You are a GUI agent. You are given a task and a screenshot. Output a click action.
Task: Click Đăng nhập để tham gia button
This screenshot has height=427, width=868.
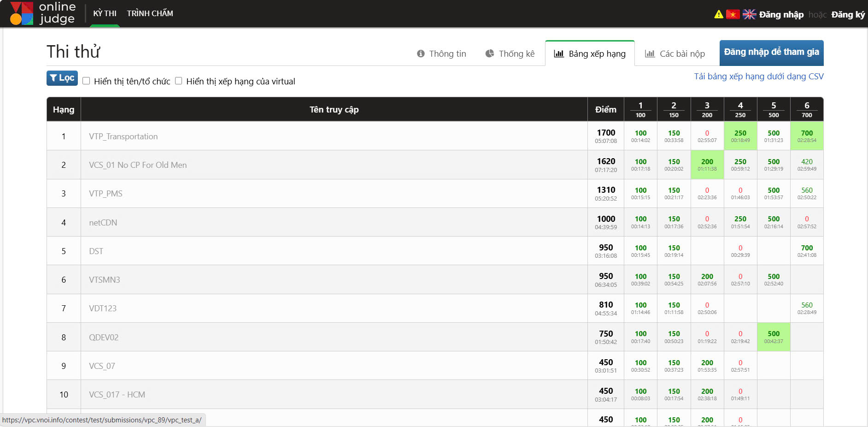(x=772, y=53)
